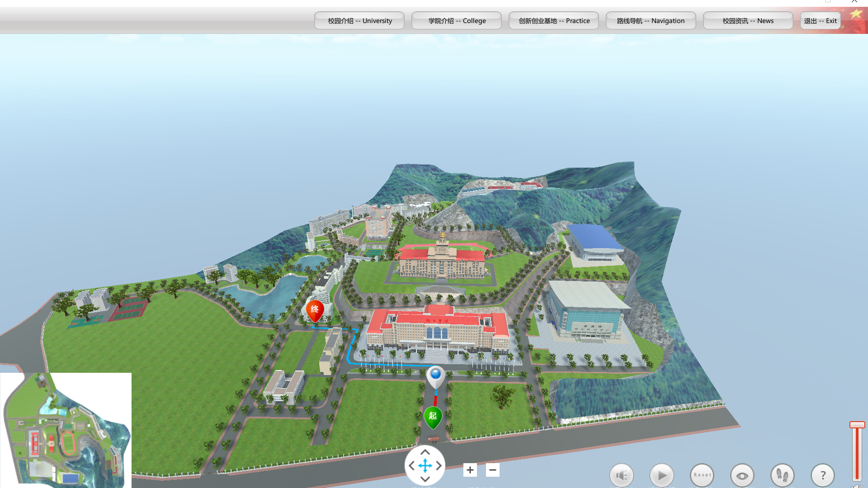Click the campus minimap thumbnail
The image size is (868, 488).
click(66, 429)
